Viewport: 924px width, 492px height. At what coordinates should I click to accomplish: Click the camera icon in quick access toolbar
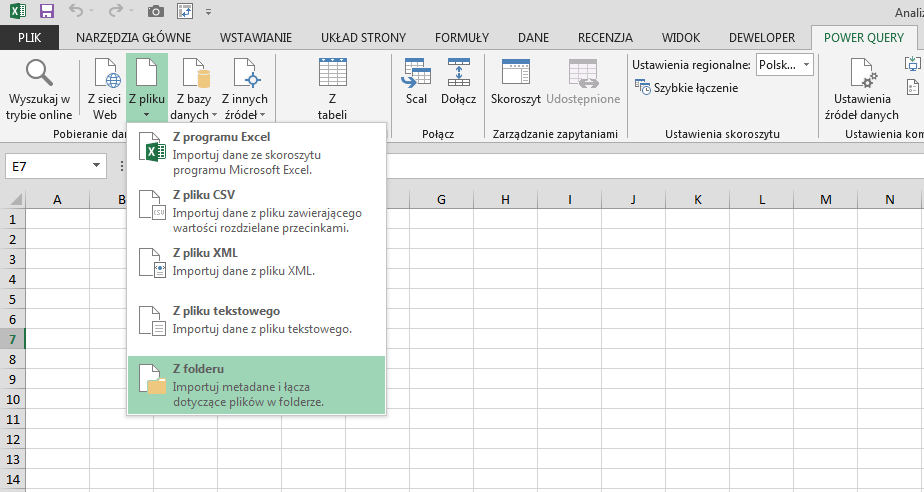click(156, 11)
